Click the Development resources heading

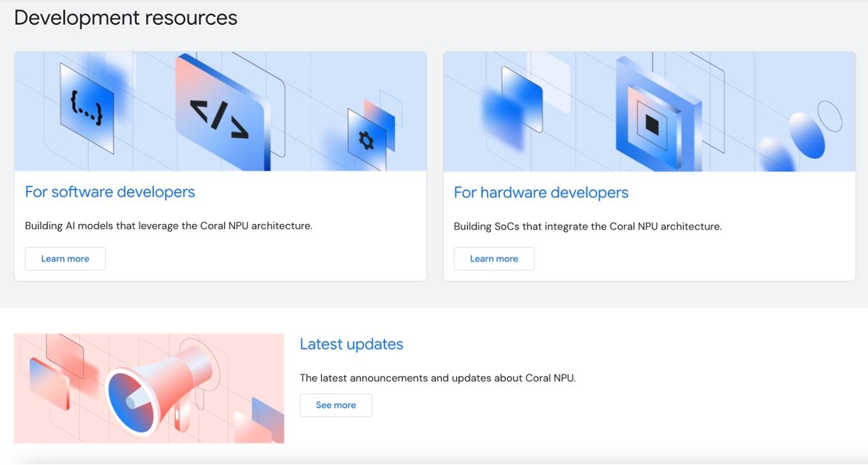click(126, 18)
